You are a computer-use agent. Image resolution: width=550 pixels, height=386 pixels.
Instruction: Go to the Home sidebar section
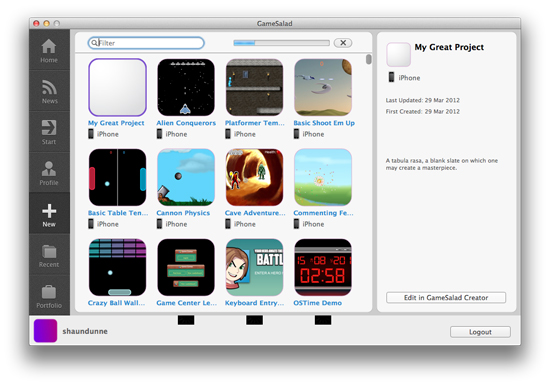49,50
